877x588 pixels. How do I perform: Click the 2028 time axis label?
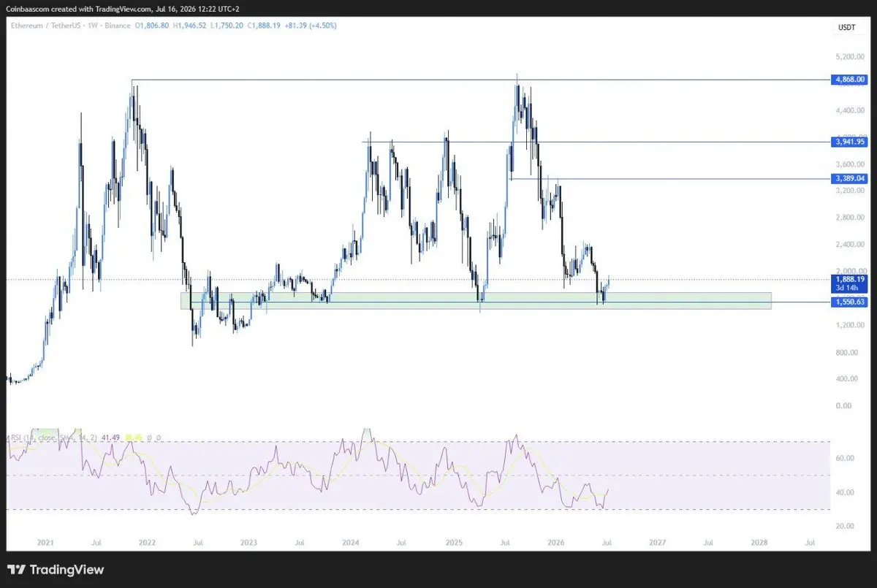[x=759, y=543]
